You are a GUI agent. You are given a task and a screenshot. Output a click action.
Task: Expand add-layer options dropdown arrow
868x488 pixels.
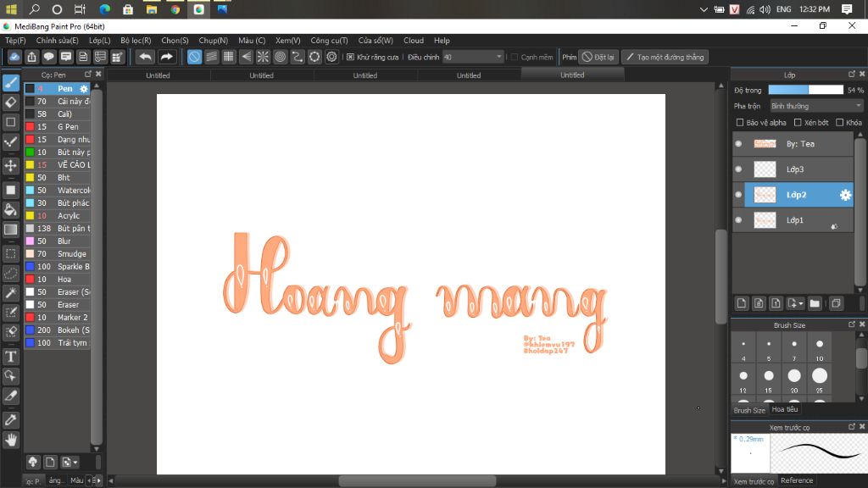pos(801,304)
